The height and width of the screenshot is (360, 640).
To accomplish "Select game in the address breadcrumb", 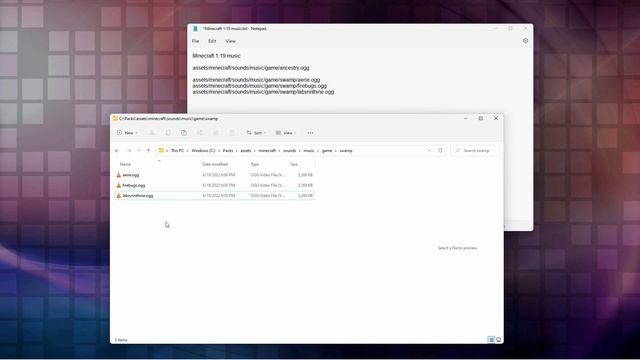I will (x=327, y=151).
